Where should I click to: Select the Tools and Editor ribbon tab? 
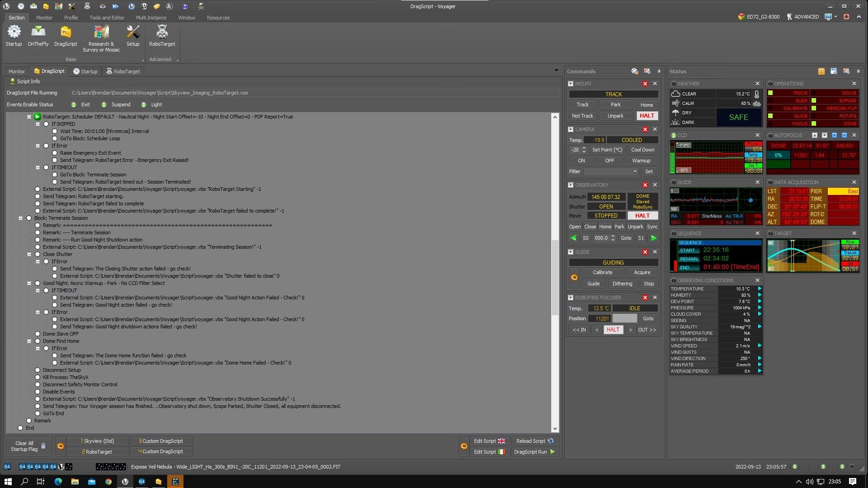click(107, 18)
